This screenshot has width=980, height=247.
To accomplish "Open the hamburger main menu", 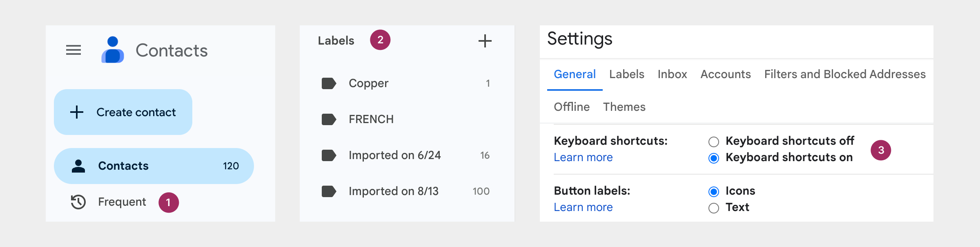I will coord(73,50).
